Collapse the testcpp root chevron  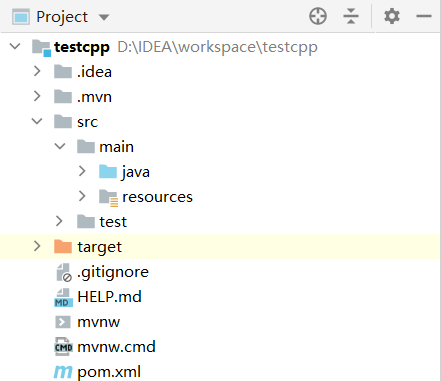[15, 46]
